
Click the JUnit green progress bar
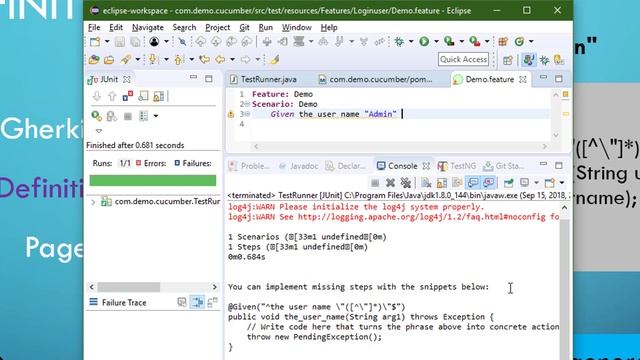(153, 180)
